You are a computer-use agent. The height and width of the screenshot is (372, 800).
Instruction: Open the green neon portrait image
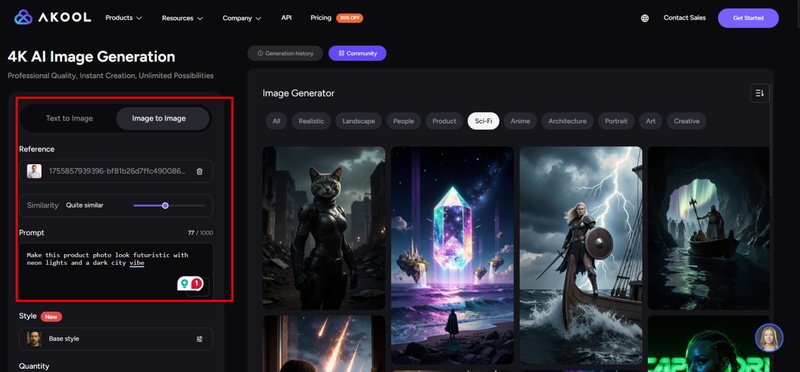pos(709,343)
